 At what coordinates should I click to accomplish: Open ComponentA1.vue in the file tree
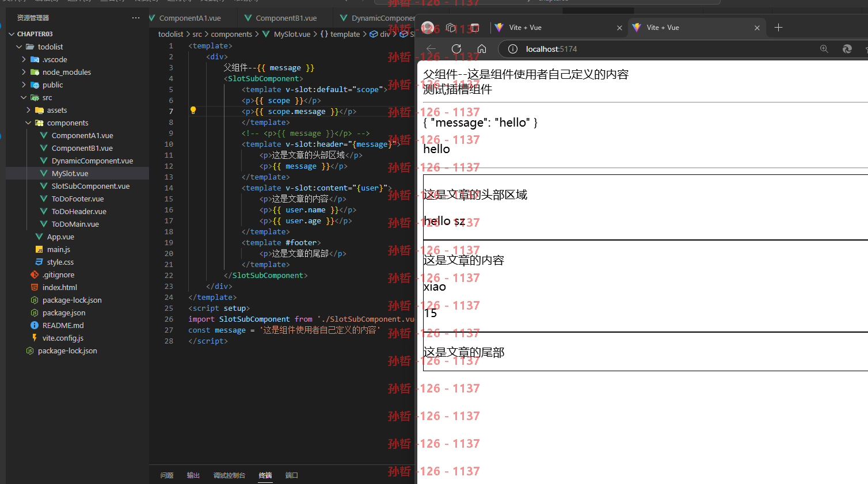point(82,135)
